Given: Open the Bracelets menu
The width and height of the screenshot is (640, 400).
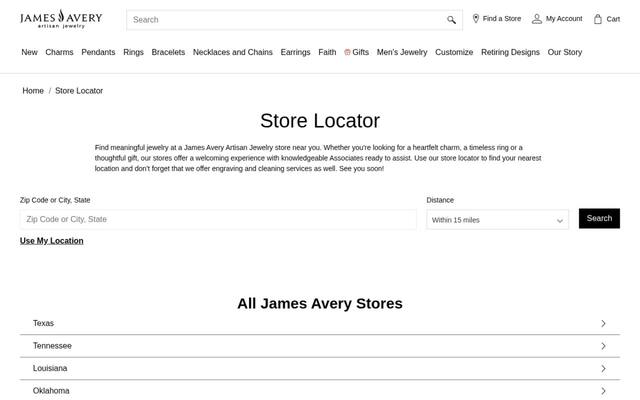Looking at the screenshot, I should tap(168, 52).
